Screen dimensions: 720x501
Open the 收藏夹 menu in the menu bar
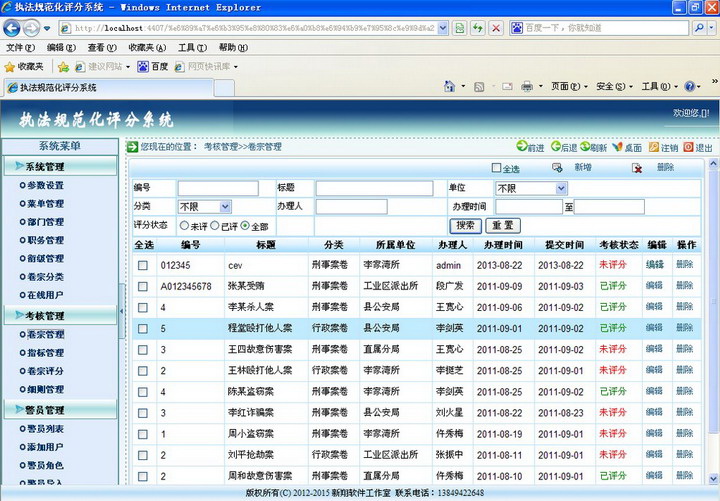coord(147,47)
